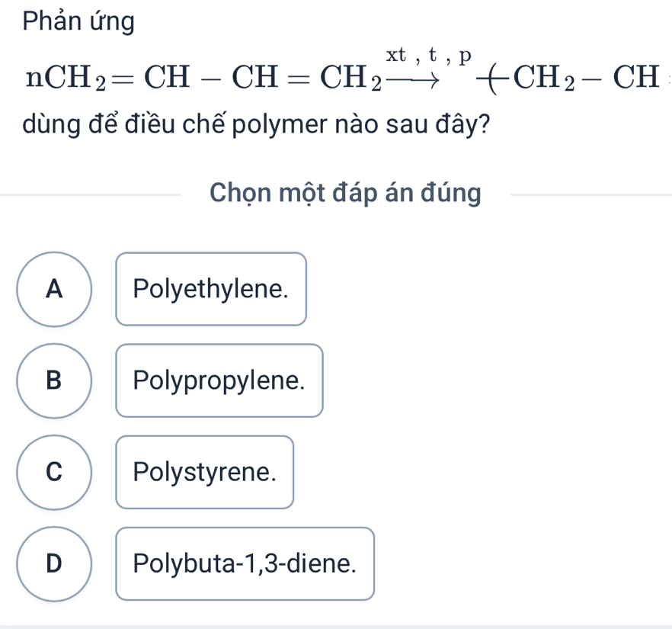Select the circle labeled B
The width and height of the screenshot is (672, 629).
click(54, 380)
